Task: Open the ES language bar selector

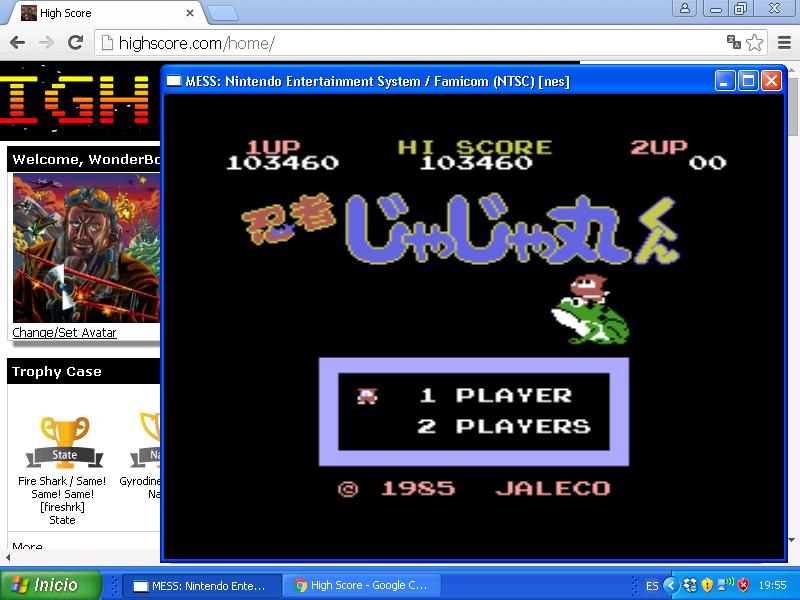Action: [652, 585]
